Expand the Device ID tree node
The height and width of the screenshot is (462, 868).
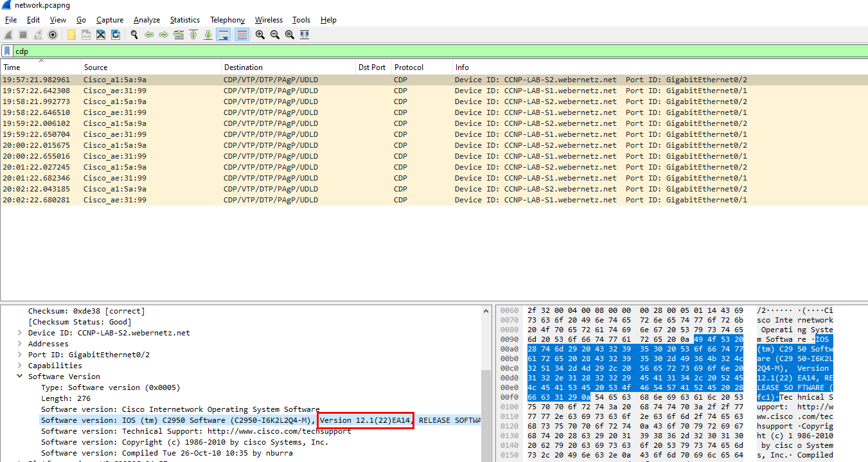coord(20,333)
